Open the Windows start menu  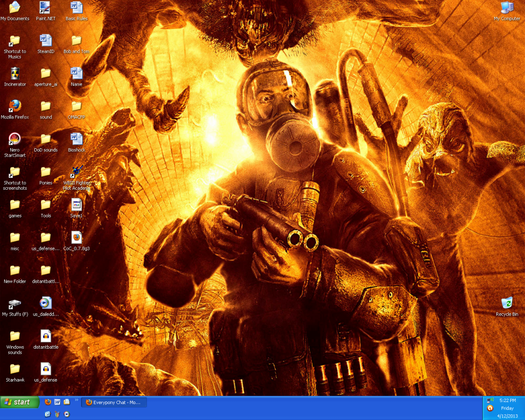click(20, 402)
